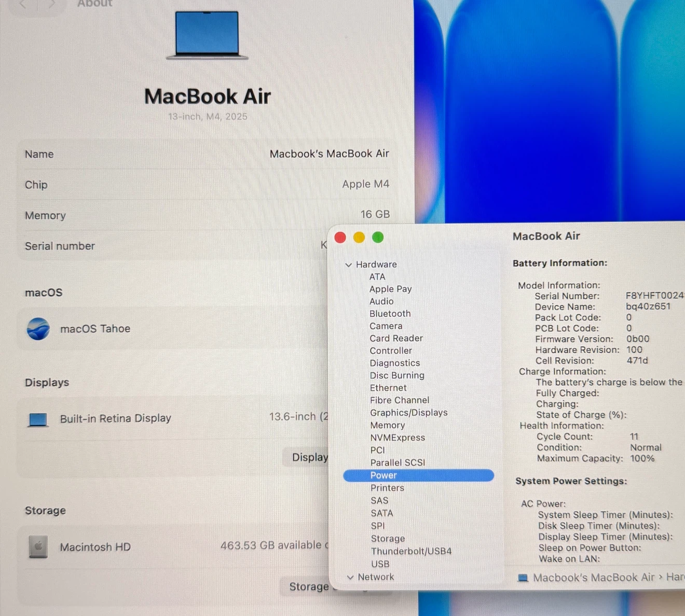Open the Bluetooth hardware entry
Image resolution: width=685 pixels, height=616 pixels.
point(390,314)
